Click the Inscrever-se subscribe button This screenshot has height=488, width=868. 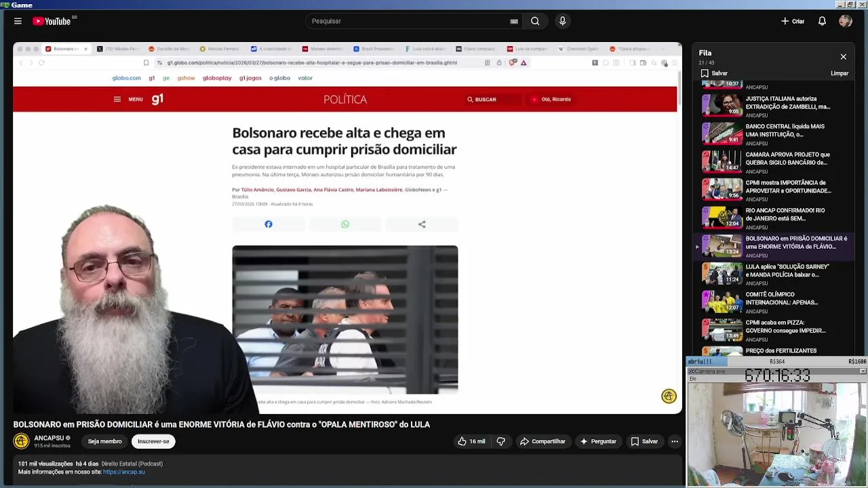coord(153,441)
